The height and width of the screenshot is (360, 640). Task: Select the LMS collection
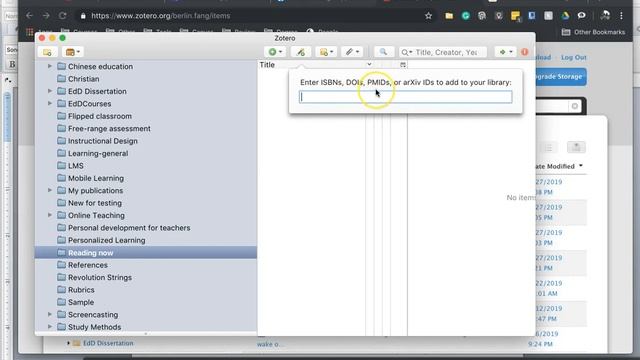point(76,166)
